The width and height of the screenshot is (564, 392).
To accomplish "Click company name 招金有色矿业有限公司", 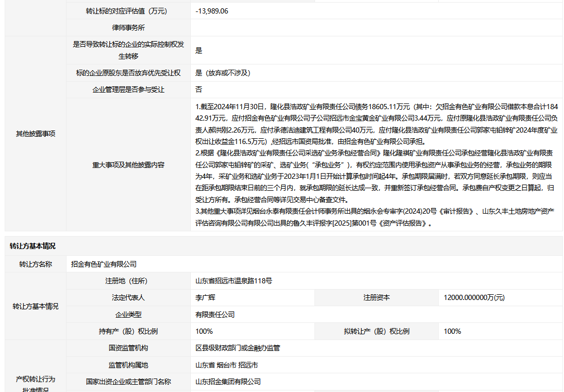I will [x=104, y=264].
